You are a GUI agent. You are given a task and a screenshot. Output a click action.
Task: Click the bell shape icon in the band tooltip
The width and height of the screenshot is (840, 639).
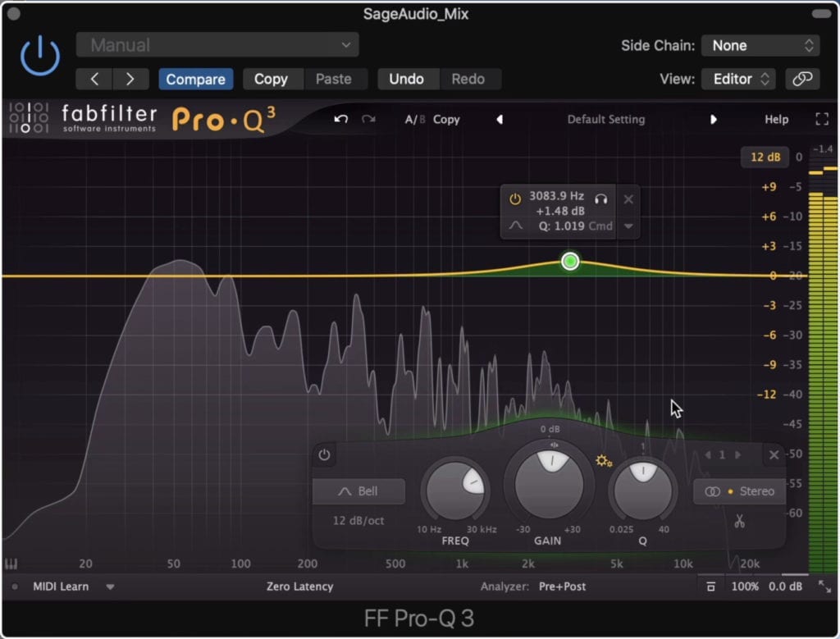tap(515, 226)
